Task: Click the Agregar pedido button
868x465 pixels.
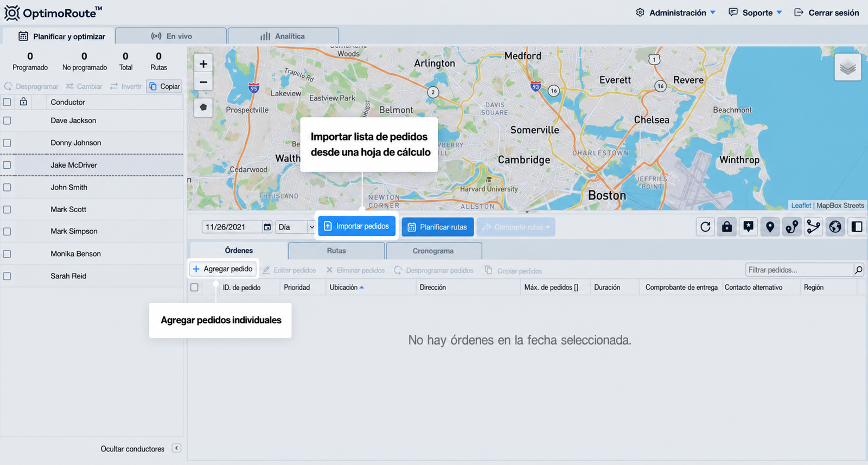Action: (222, 269)
